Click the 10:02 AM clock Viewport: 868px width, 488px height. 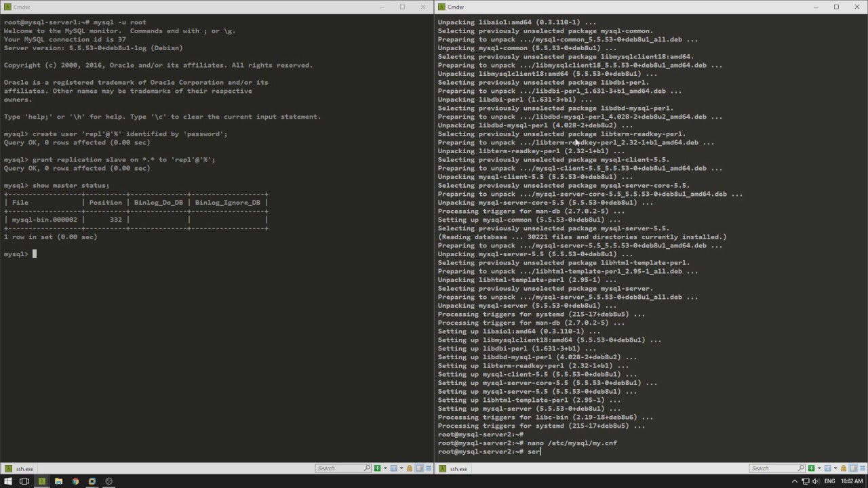point(852,481)
